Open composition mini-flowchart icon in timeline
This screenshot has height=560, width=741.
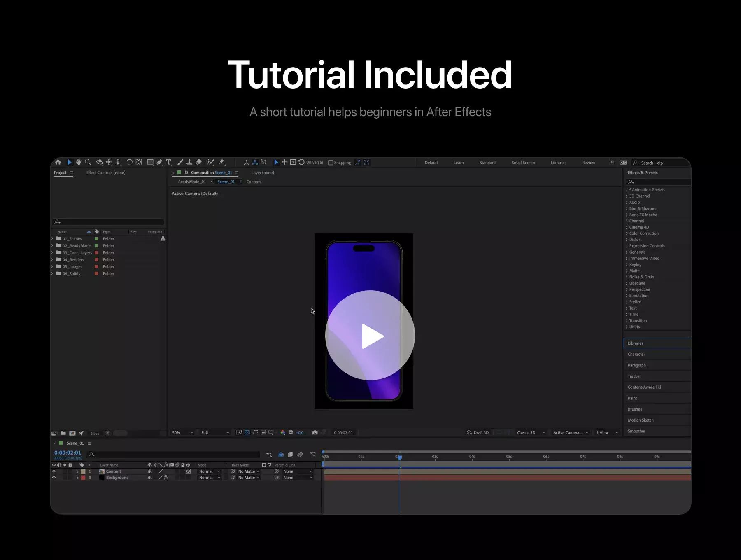[x=269, y=455]
